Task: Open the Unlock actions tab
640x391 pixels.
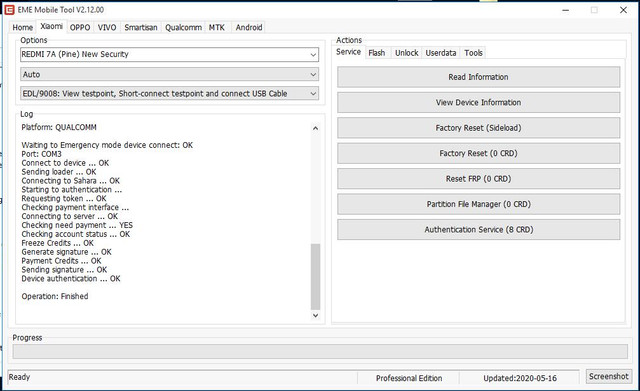Action: pyautogui.click(x=407, y=53)
